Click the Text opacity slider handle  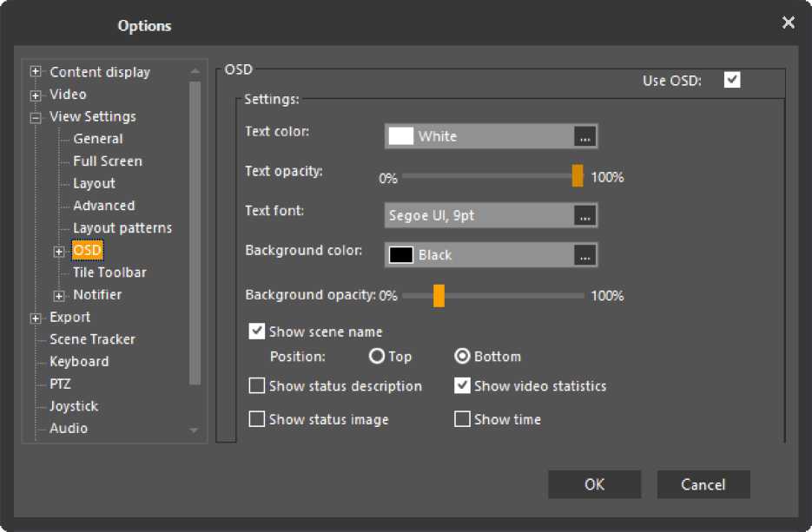pos(578,176)
